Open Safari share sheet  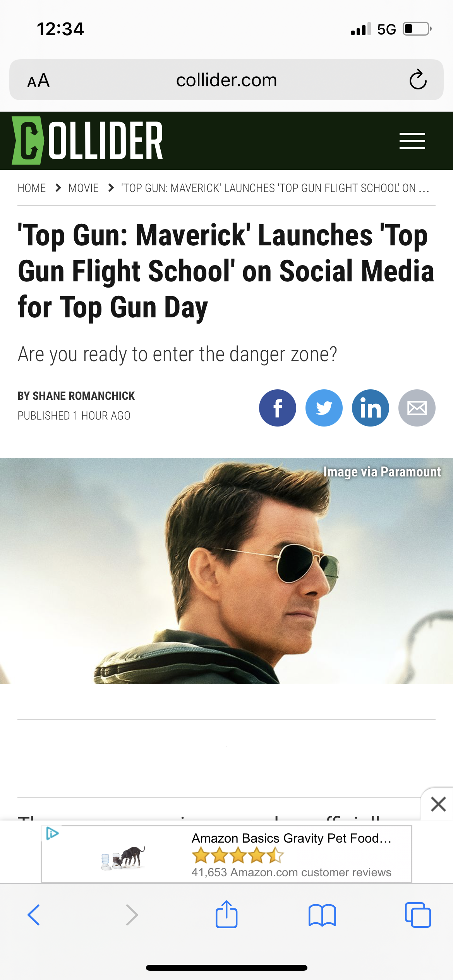pos(226,914)
